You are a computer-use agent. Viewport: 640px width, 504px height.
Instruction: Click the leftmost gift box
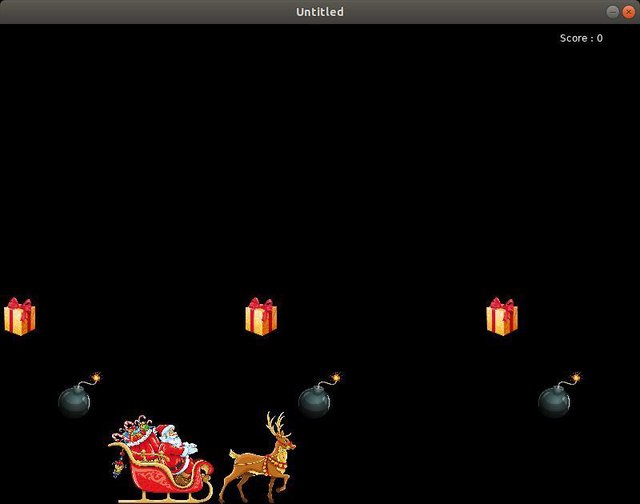click(20, 317)
